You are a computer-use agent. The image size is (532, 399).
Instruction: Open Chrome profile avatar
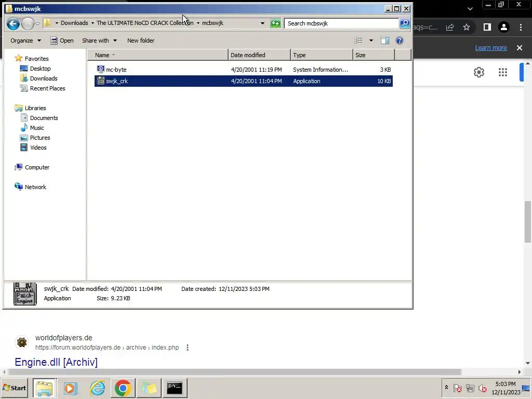[503, 27]
